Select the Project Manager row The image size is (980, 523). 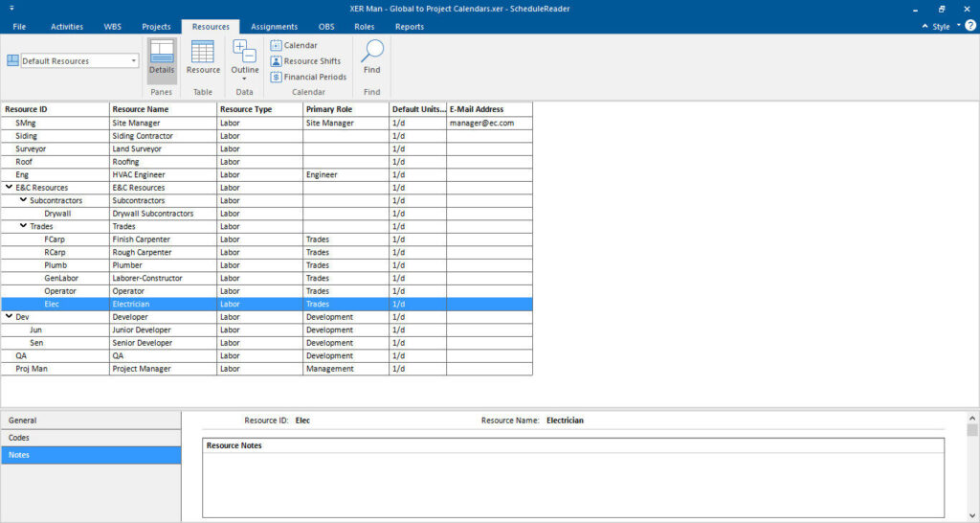click(x=267, y=369)
